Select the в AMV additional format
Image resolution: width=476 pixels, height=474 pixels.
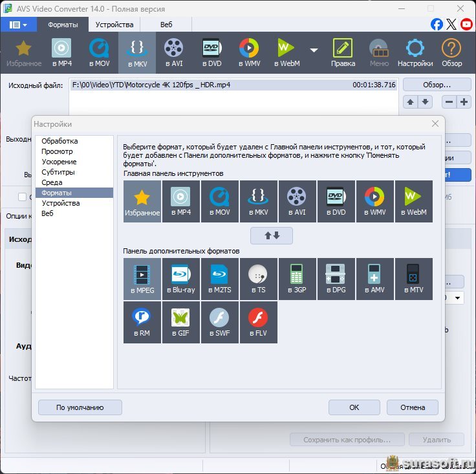375,279
